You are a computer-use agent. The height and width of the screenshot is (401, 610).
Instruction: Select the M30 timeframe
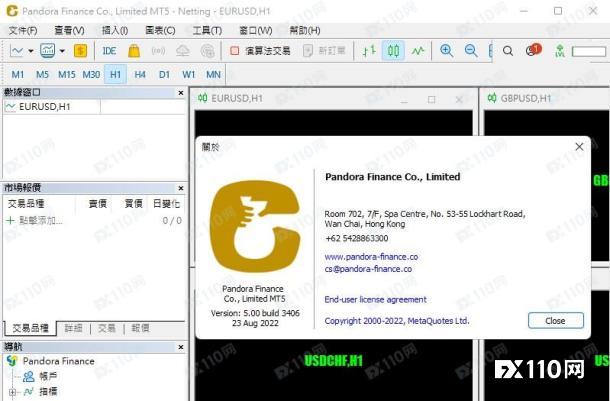point(91,74)
